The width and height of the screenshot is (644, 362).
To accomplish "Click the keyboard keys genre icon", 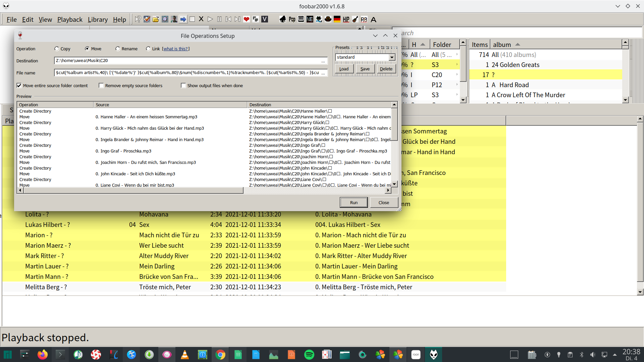I will [x=301, y=19].
